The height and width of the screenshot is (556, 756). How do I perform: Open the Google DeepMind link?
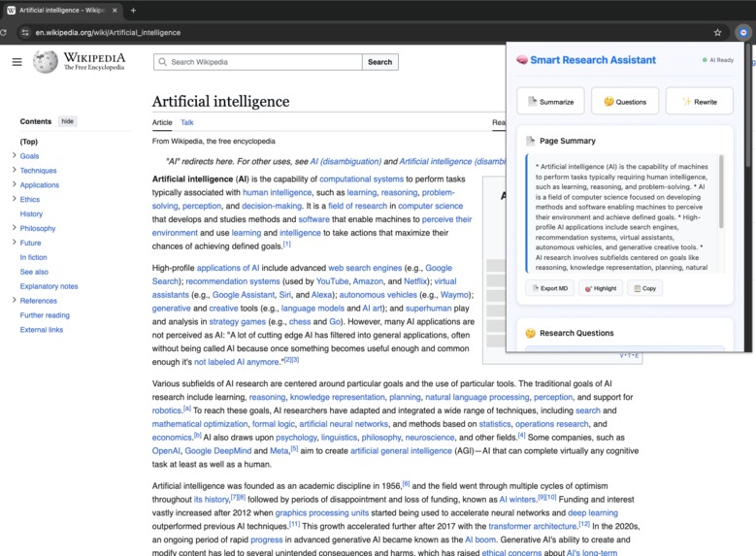[x=218, y=451]
